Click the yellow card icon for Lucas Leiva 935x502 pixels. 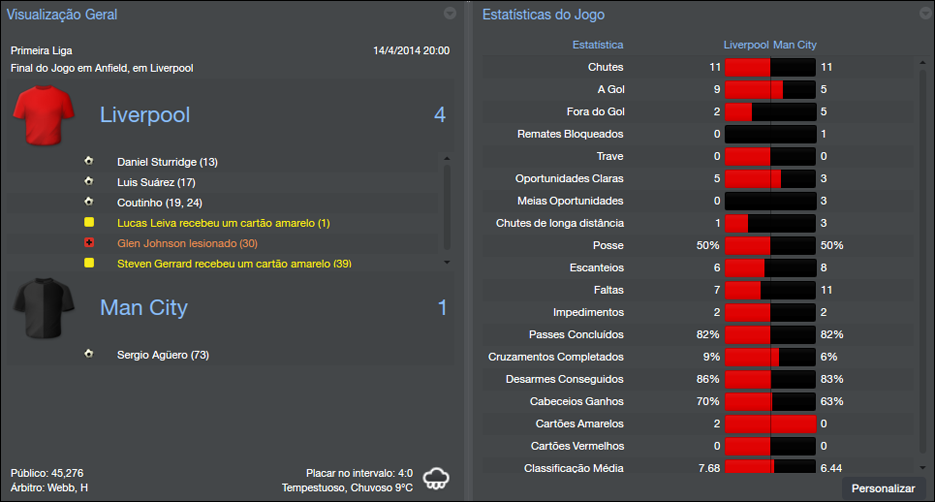pos(89,222)
